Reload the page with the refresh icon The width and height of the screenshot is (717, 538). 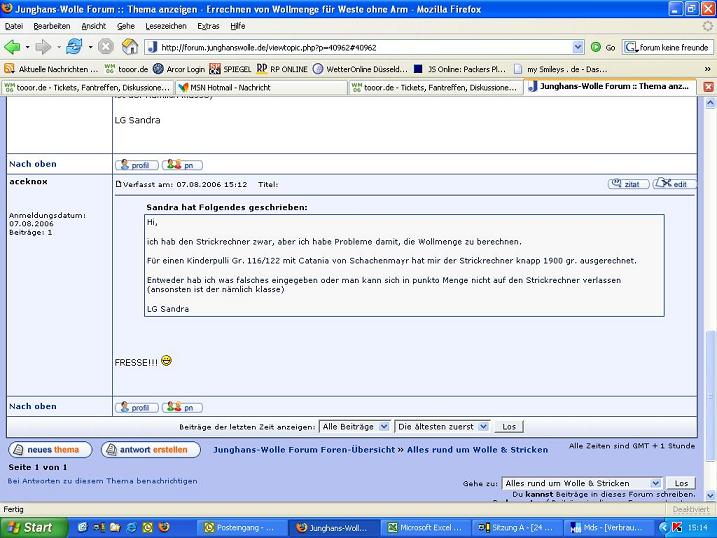(74, 47)
